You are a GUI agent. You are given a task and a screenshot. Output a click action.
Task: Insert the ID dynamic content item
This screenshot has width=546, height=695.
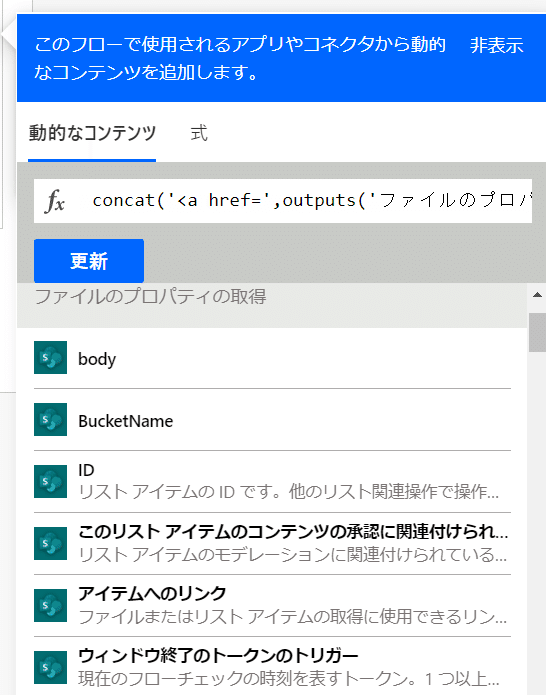tap(273, 482)
